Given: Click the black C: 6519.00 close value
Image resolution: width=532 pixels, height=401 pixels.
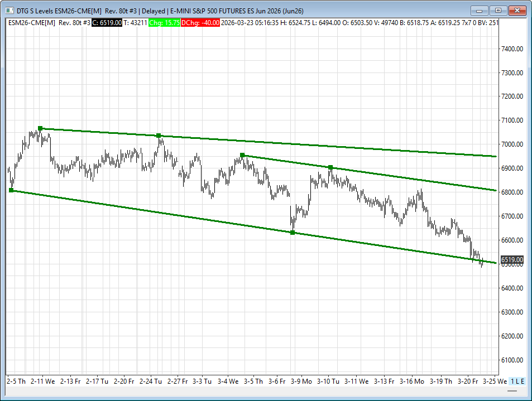Looking at the screenshot, I should pyautogui.click(x=107, y=22).
